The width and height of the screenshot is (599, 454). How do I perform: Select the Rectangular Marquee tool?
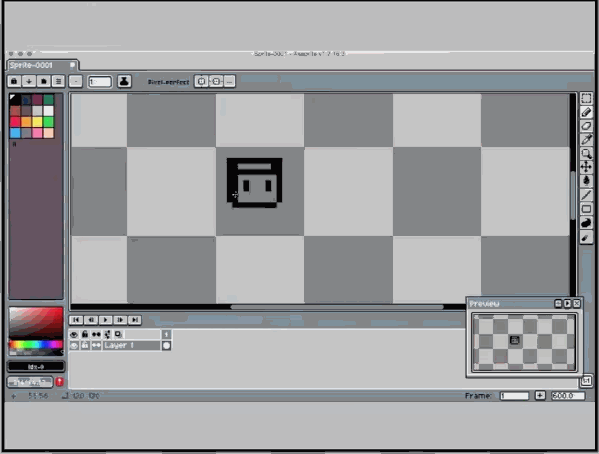point(586,98)
